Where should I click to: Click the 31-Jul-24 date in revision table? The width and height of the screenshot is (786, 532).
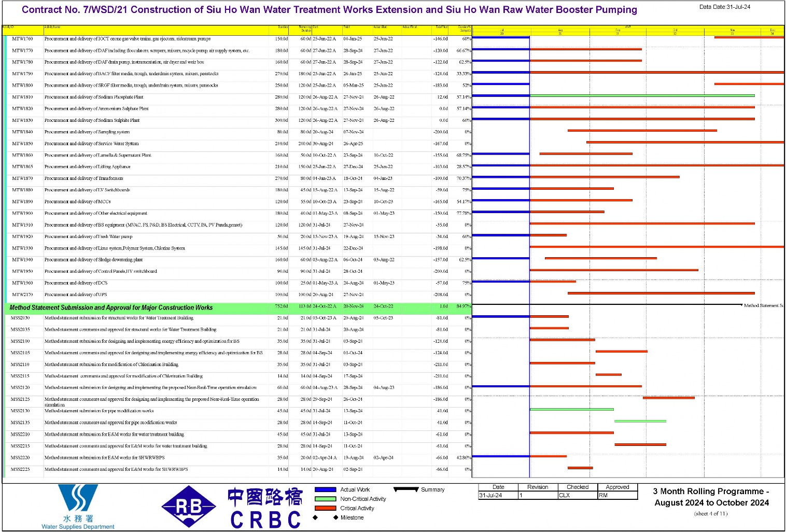(x=490, y=495)
